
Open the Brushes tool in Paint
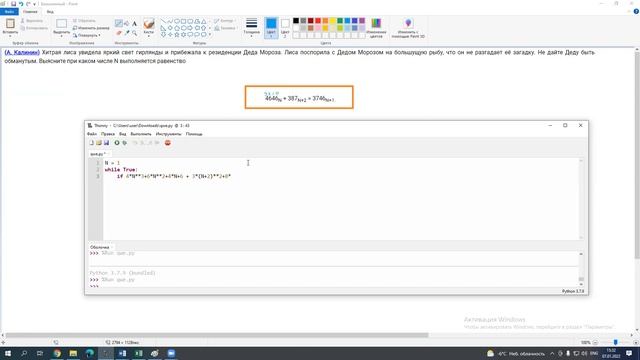tap(149, 26)
